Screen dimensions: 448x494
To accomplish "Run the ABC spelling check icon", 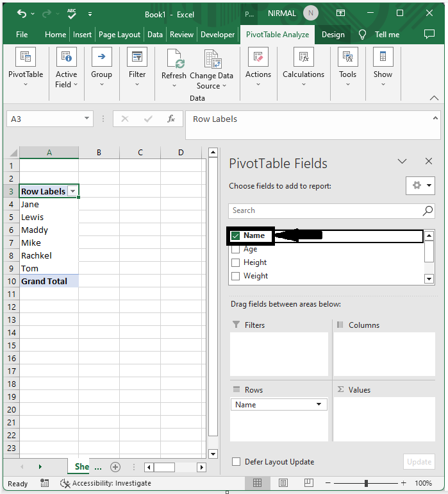I will coord(72,13).
